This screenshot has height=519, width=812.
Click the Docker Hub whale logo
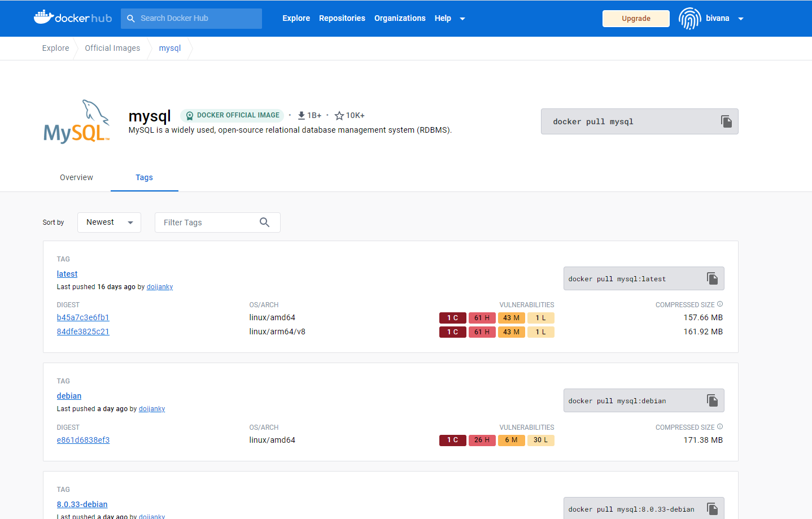click(73, 18)
